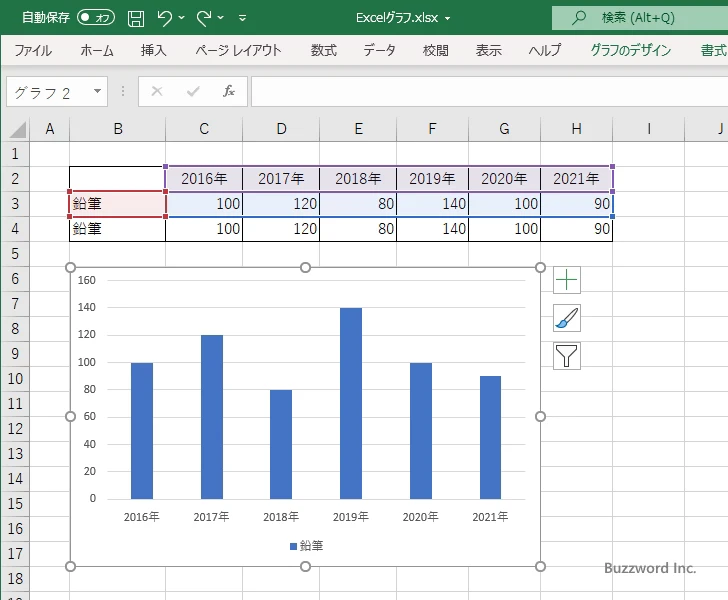Expand the Name Box dropdown arrow
The height and width of the screenshot is (600, 728).
pyautogui.click(x=98, y=91)
